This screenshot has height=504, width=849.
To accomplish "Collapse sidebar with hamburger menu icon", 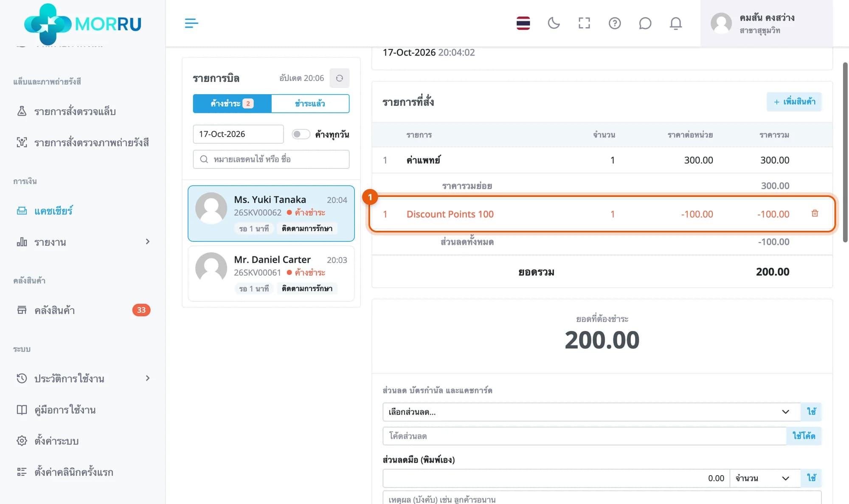I will click(191, 23).
